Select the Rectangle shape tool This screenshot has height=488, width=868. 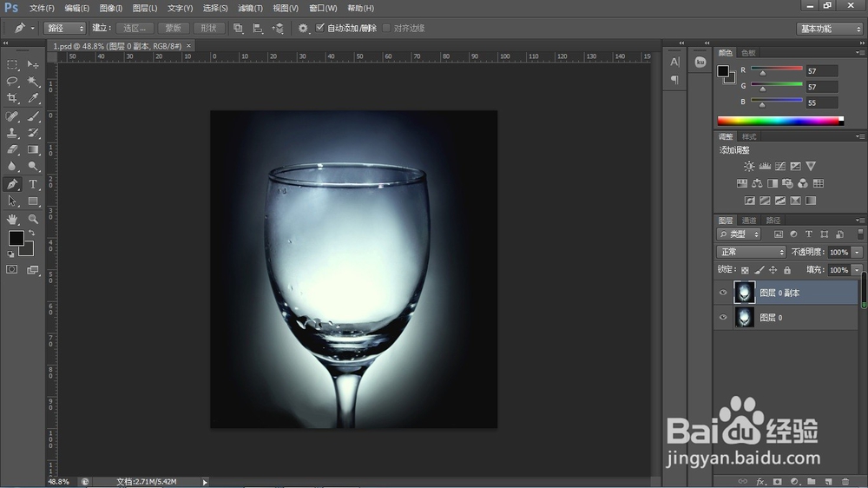pos(33,201)
